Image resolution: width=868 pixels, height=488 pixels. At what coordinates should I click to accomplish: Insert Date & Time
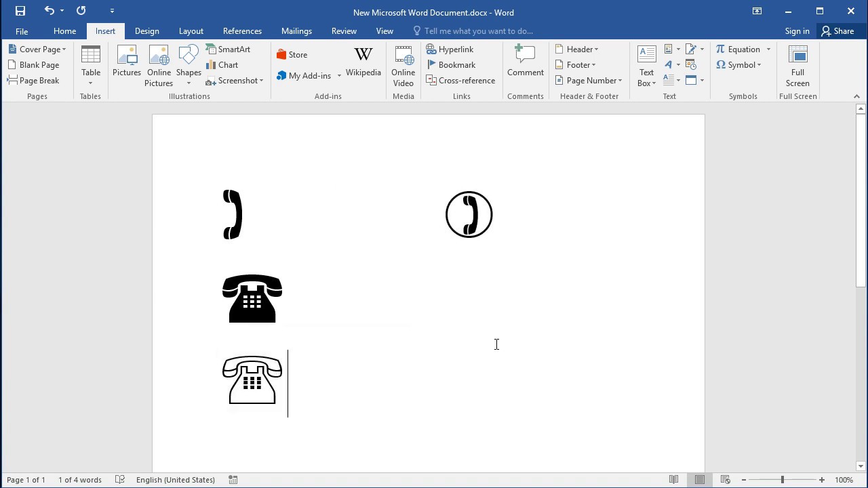pyautogui.click(x=691, y=65)
